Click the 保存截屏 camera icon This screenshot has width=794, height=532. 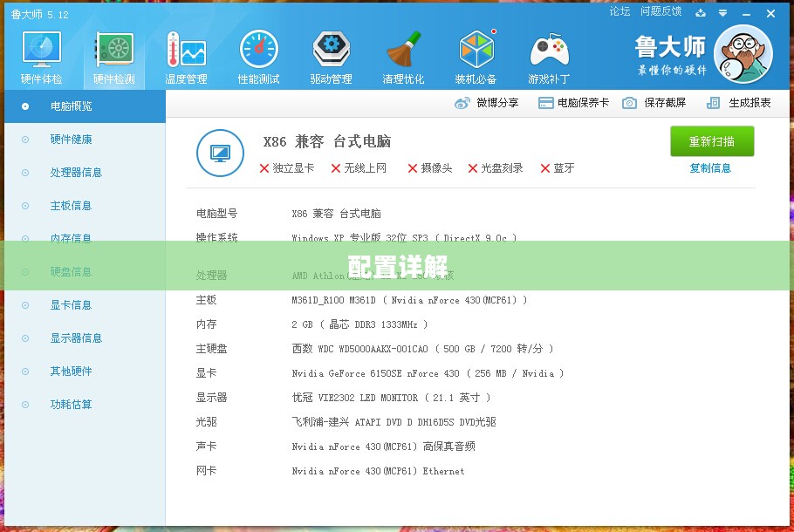[629, 103]
